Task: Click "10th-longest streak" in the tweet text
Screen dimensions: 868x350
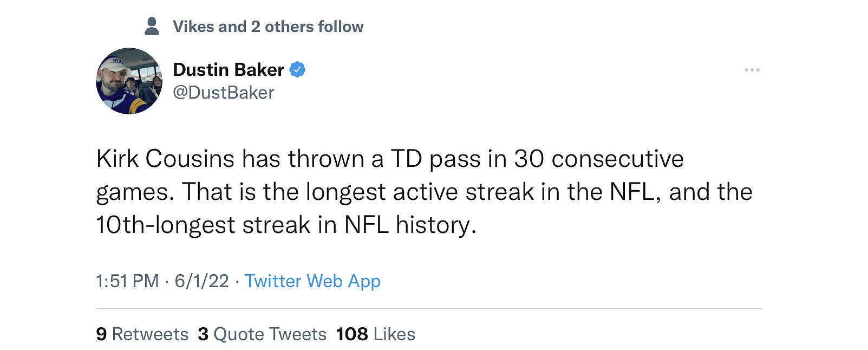Action: click(203, 225)
